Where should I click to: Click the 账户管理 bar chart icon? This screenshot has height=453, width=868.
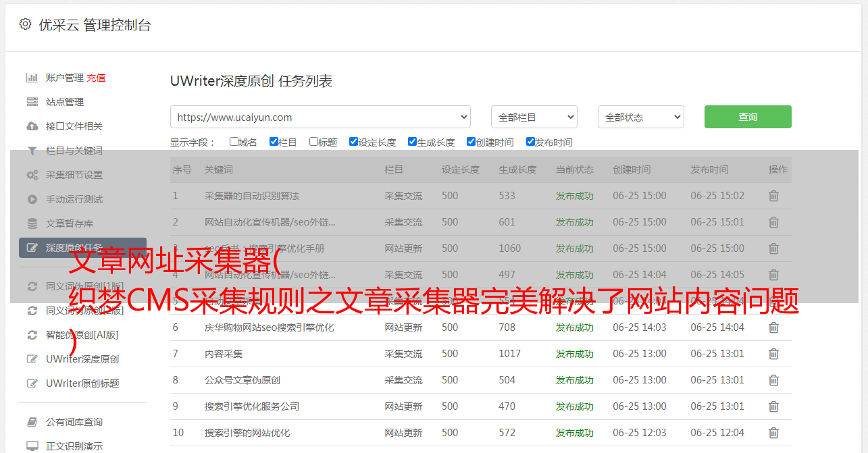click(32, 78)
